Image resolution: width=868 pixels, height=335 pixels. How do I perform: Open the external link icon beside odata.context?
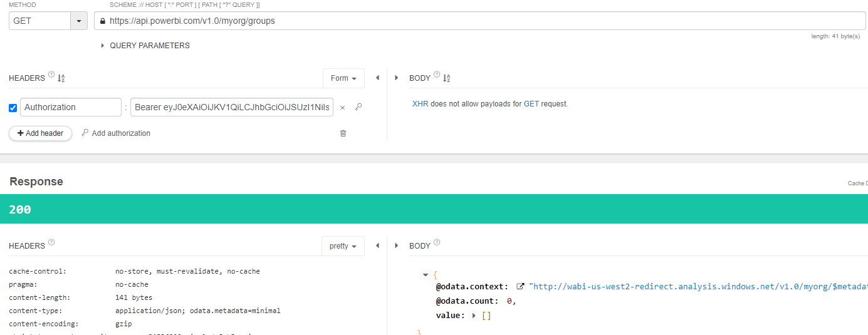520,286
